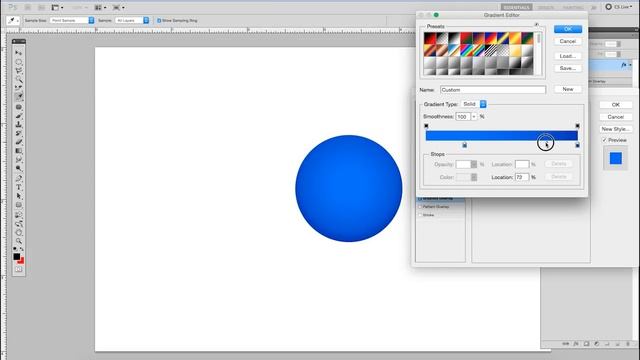
Task: Open Gradient Type Solid dropdown
Action: [x=473, y=104]
